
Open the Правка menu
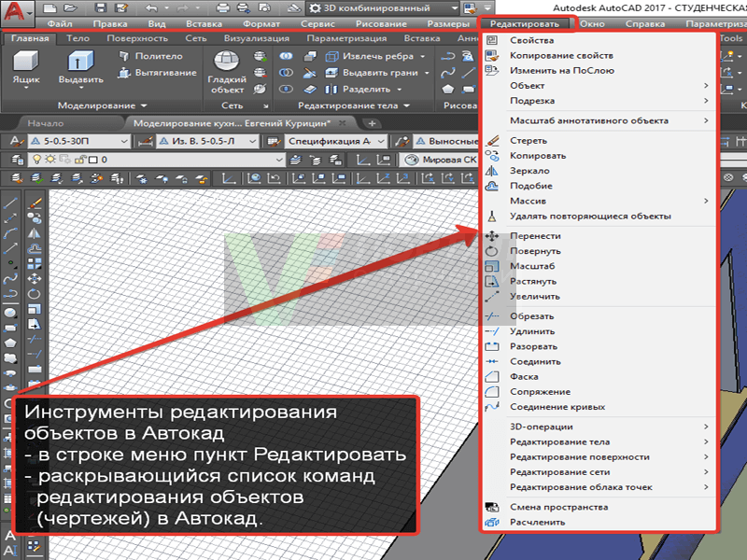pyautogui.click(x=110, y=24)
